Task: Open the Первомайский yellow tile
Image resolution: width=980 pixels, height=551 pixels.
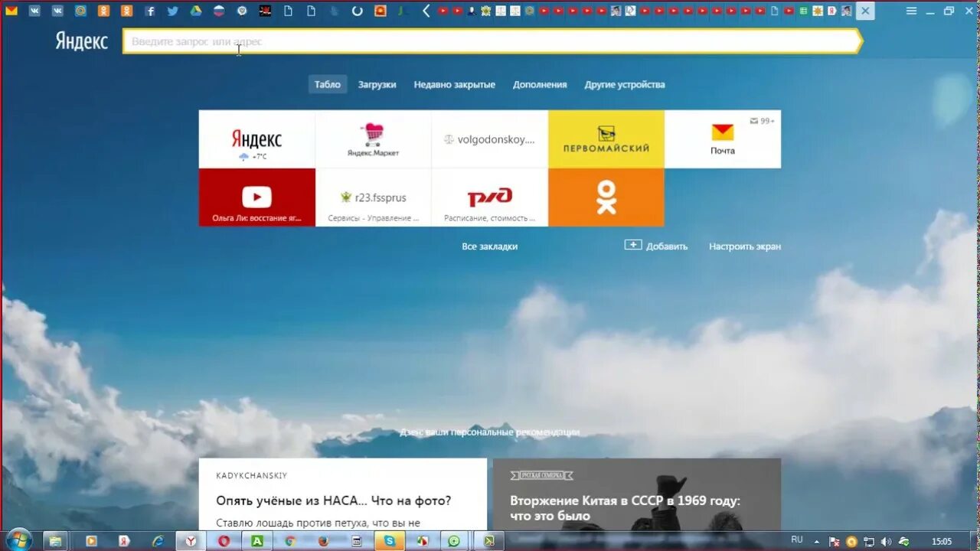Action: [x=606, y=139]
